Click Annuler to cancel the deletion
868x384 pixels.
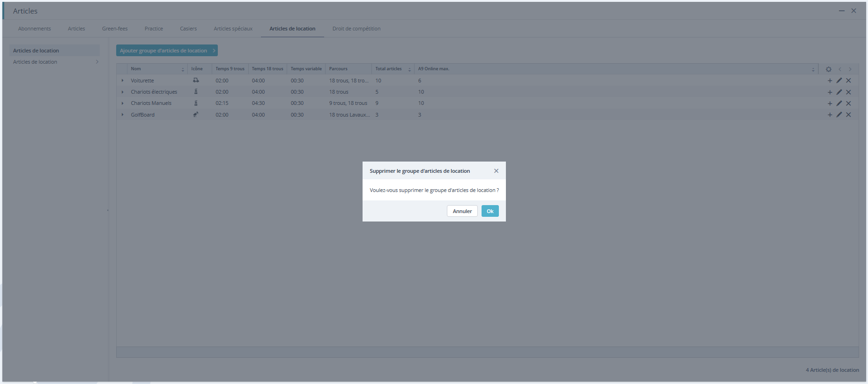[x=462, y=211]
